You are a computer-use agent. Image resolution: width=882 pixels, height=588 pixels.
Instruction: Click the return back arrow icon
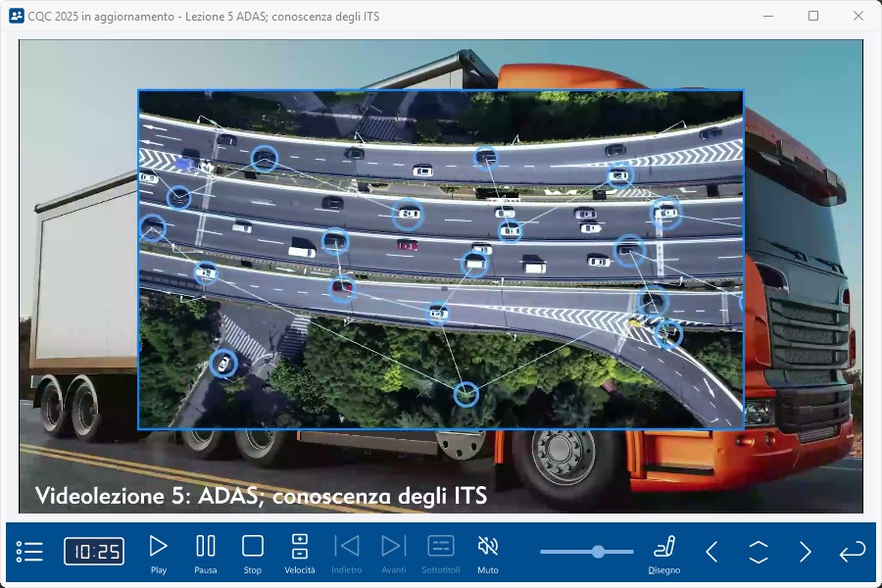click(853, 552)
